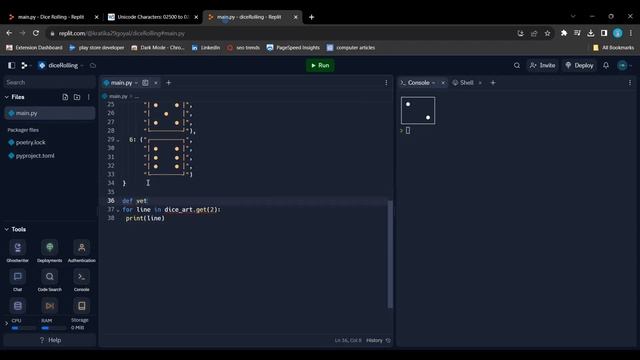Open the Help button

(x=50, y=340)
